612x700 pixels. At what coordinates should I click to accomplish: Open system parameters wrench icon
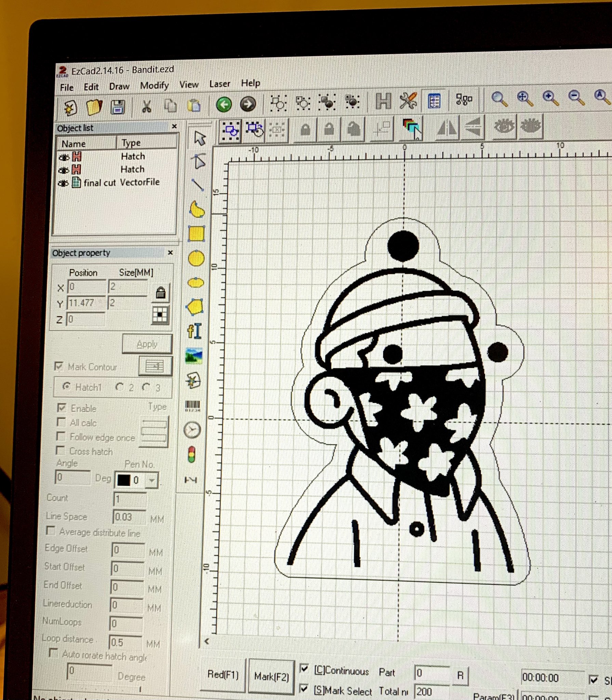pyautogui.click(x=409, y=101)
